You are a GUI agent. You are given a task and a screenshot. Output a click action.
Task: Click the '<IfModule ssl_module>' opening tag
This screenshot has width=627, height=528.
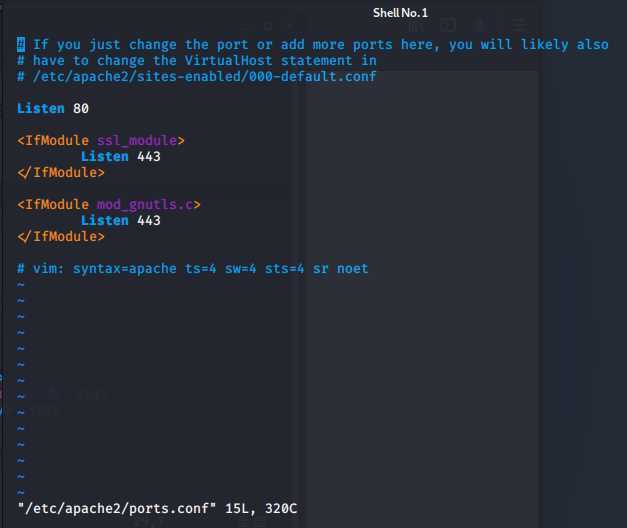coord(101,140)
